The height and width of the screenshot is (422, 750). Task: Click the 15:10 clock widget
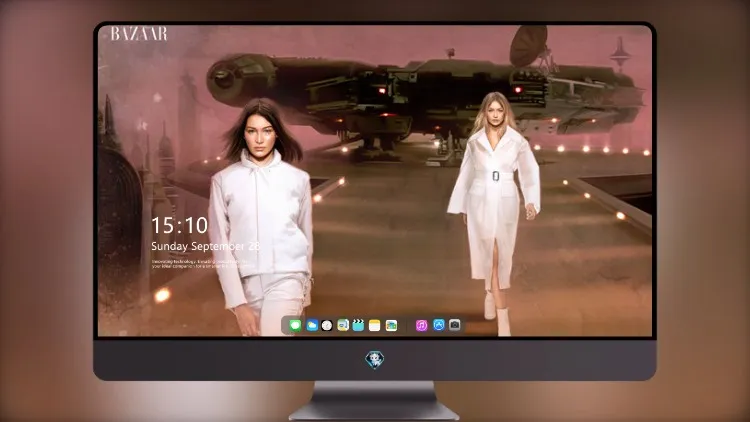point(180,225)
